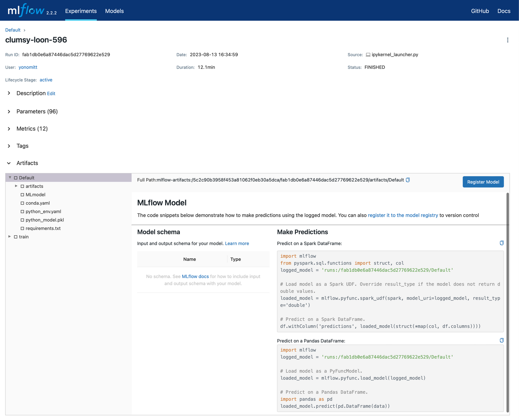This screenshot has height=420, width=519.
Task: Click Edit next to Description
Action: [x=51, y=93]
